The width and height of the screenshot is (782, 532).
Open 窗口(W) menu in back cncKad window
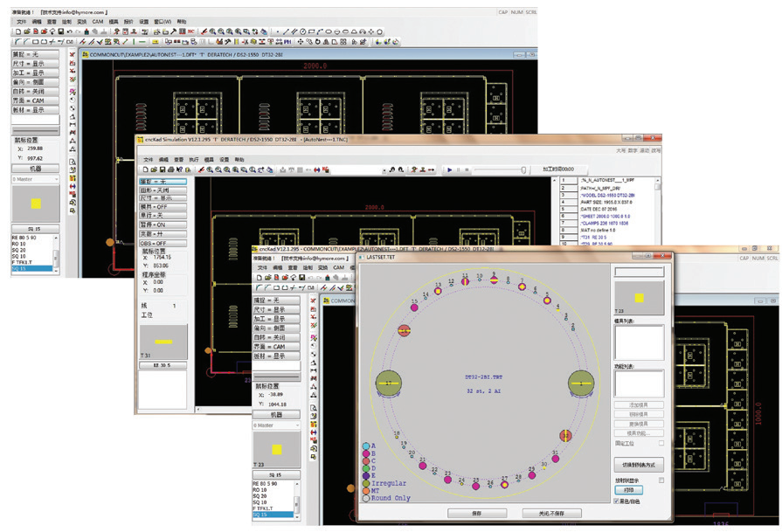163,22
